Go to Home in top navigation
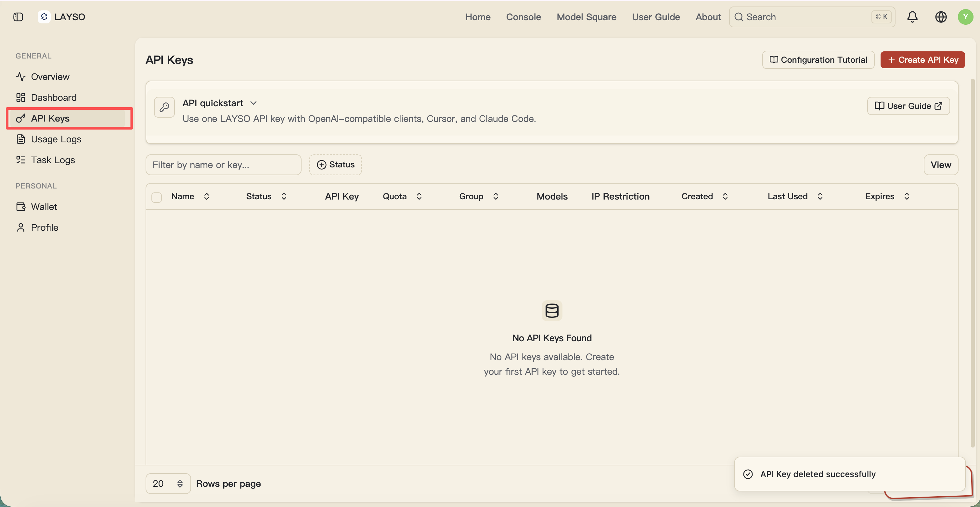 coord(478,17)
